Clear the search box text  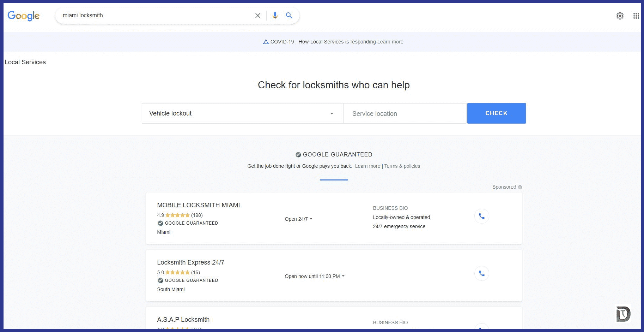[258, 16]
